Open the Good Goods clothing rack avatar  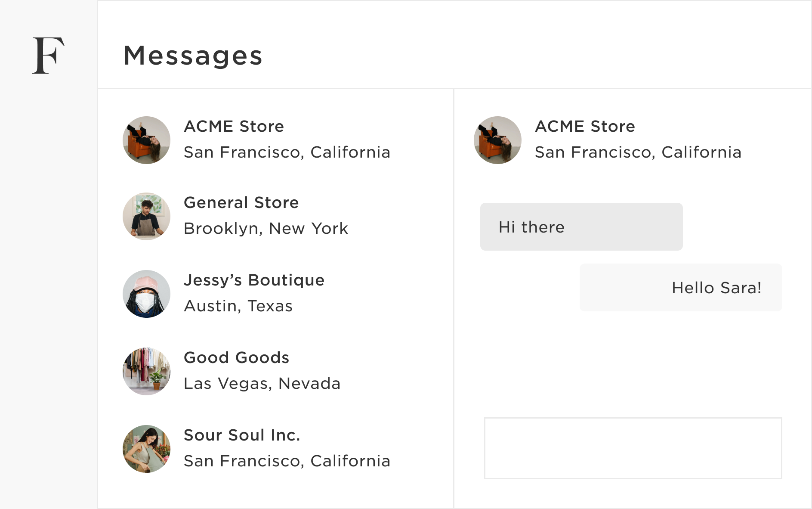point(146,371)
